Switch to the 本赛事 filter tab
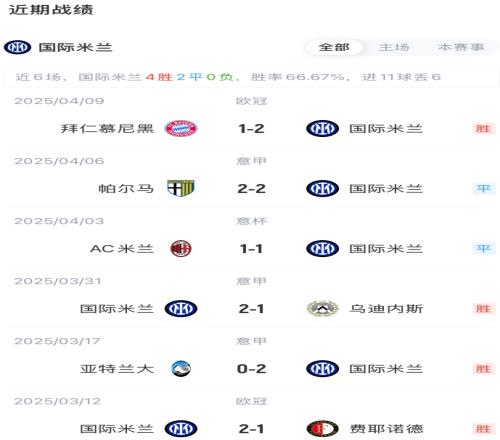The width and height of the screenshot is (500, 440). [461, 47]
